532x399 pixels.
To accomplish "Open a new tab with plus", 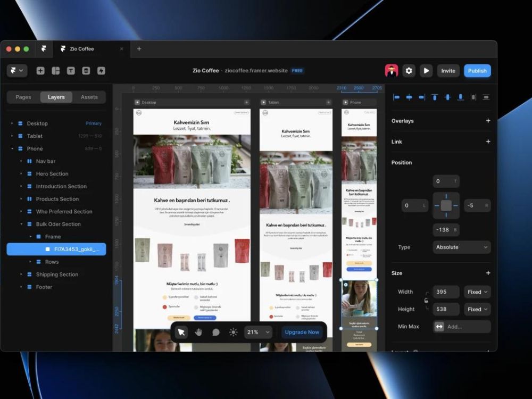I will (139, 49).
